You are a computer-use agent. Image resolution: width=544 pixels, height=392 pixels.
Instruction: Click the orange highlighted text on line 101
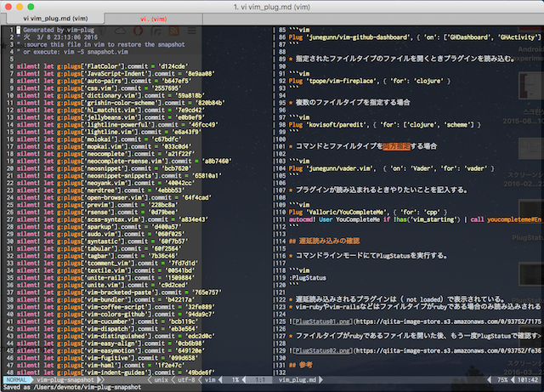pyautogui.click(x=397, y=146)
